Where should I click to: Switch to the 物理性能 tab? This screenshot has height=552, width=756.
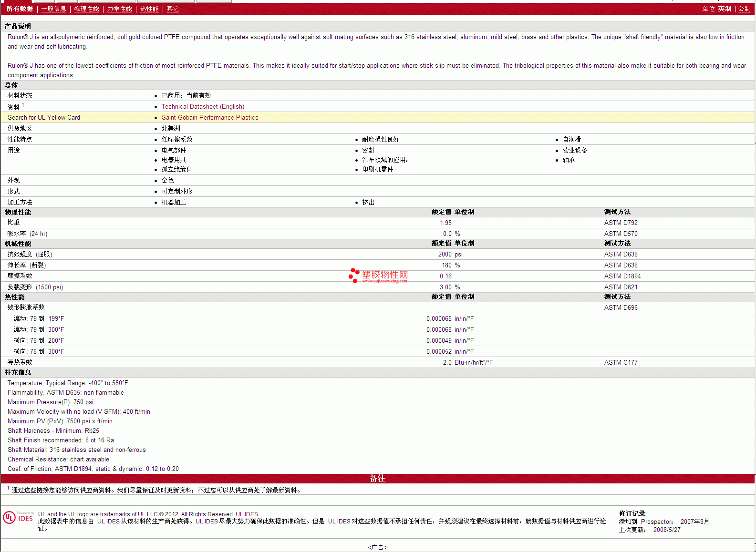click(x=87, y=9)
